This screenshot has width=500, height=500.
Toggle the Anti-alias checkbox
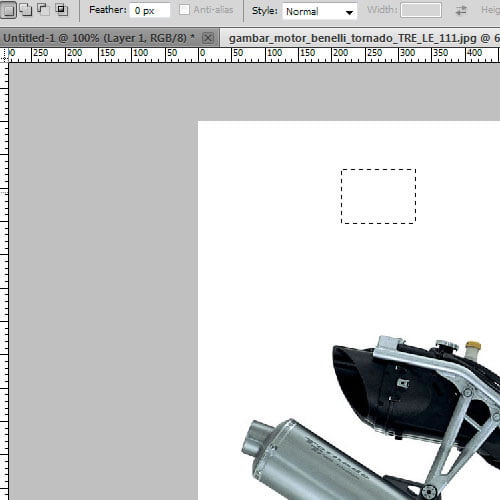184,10
